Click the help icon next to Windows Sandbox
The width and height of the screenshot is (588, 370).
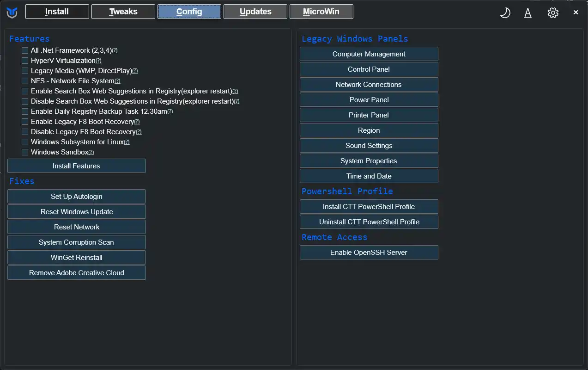click(x=91, y=152)
